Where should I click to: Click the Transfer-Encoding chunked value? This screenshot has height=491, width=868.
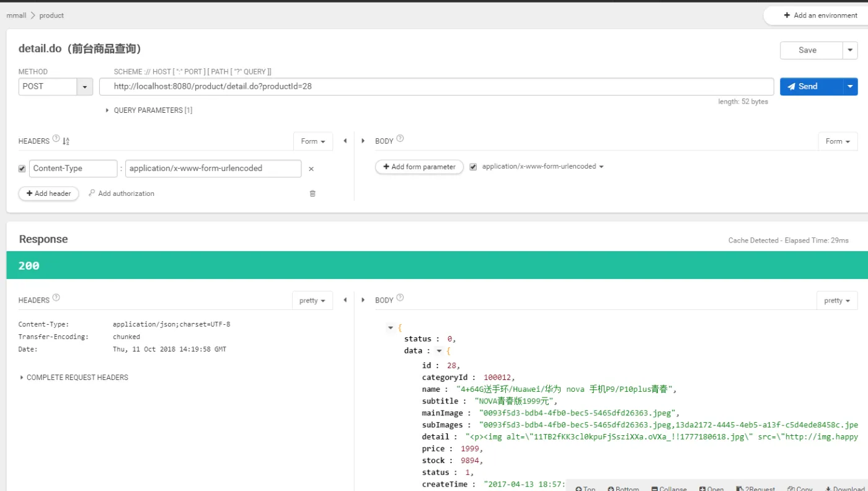126,337
